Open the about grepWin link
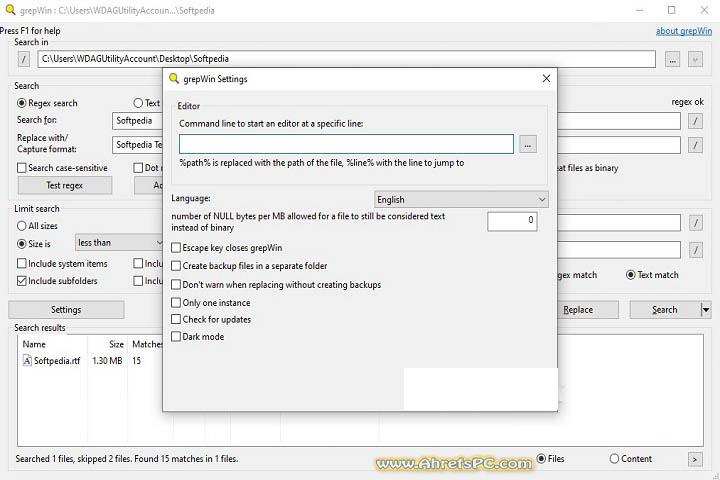The height and width of the screenshot is (480, 720). 684,31
